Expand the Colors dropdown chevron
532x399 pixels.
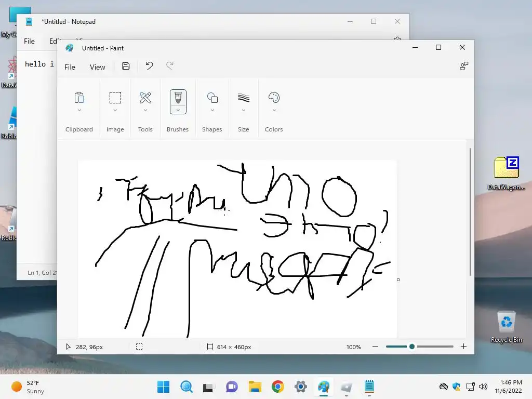tap(274, 110)
